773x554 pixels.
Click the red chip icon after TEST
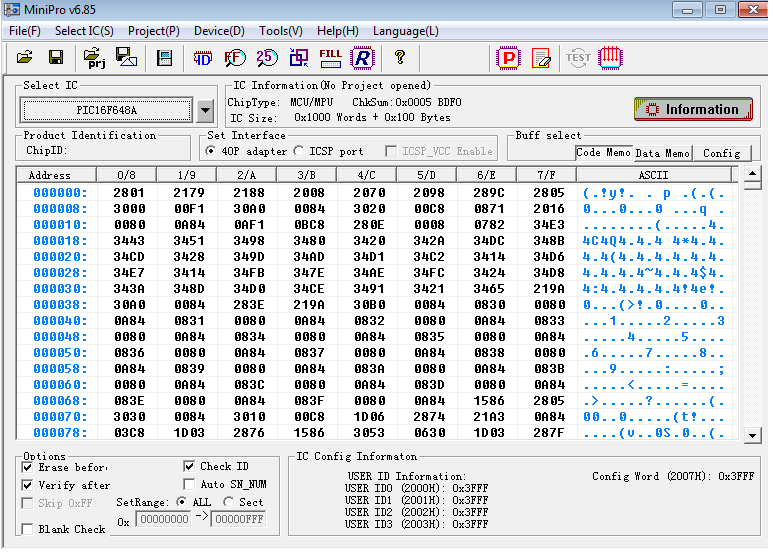tap(610, 57)
